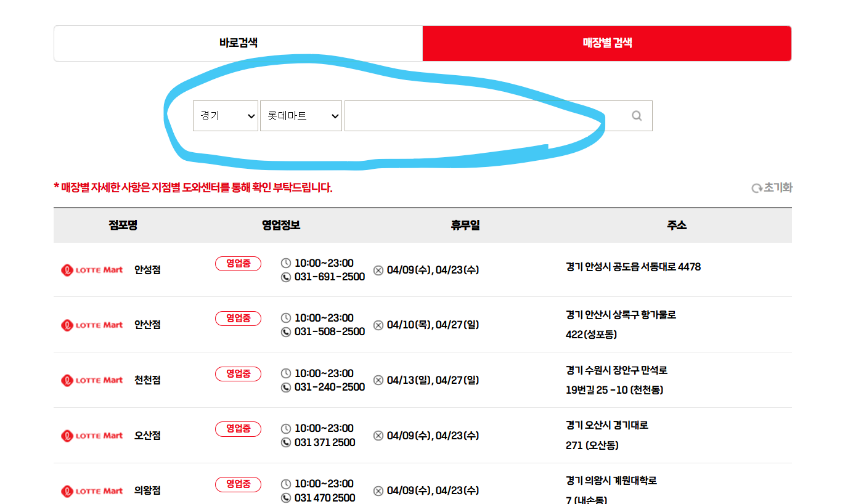Click the Lotte Mart logo for 안산점
This screenshot has width=861, height=504.
(92, 325)
